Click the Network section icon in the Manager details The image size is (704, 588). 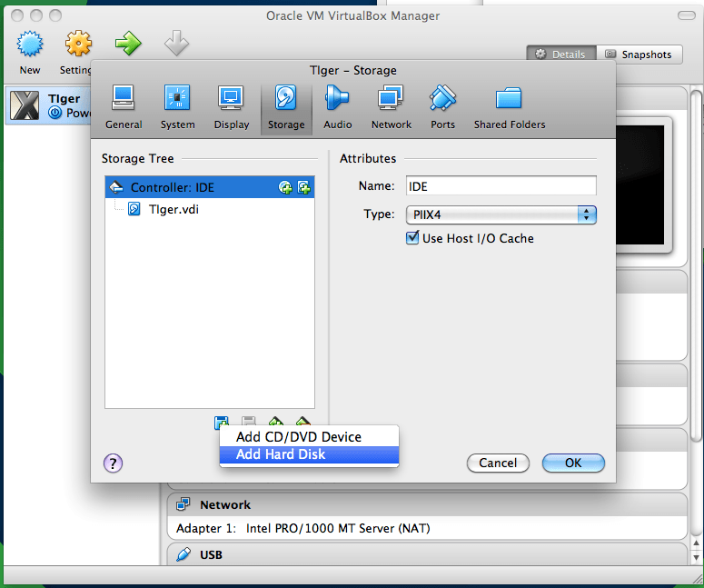183,504
